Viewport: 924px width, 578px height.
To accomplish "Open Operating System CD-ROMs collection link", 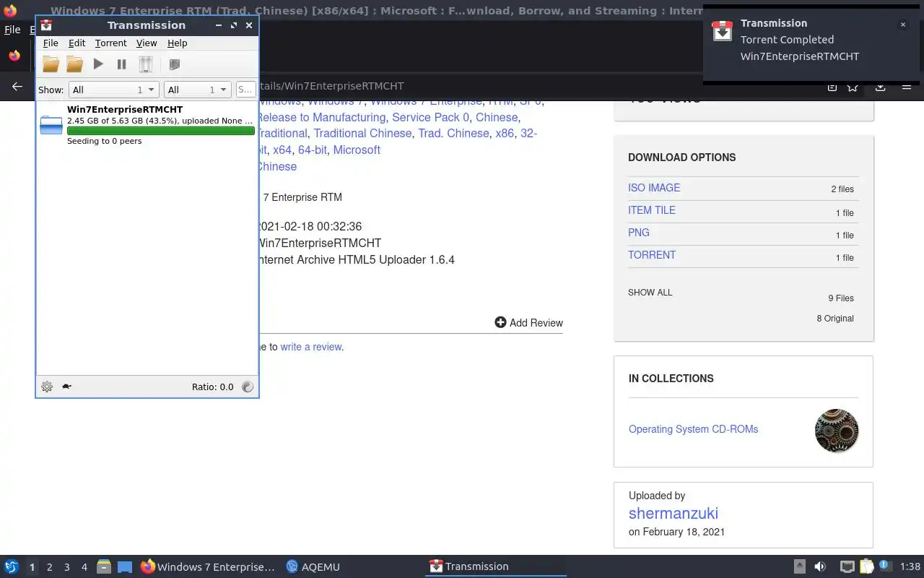I will pos(693,429).
